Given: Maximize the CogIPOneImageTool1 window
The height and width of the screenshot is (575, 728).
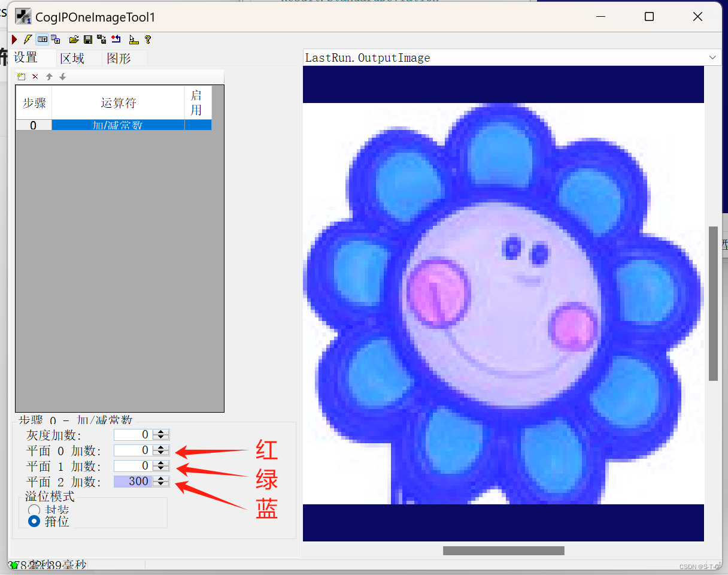Looking at the screenshot, I should click(649, 17).
